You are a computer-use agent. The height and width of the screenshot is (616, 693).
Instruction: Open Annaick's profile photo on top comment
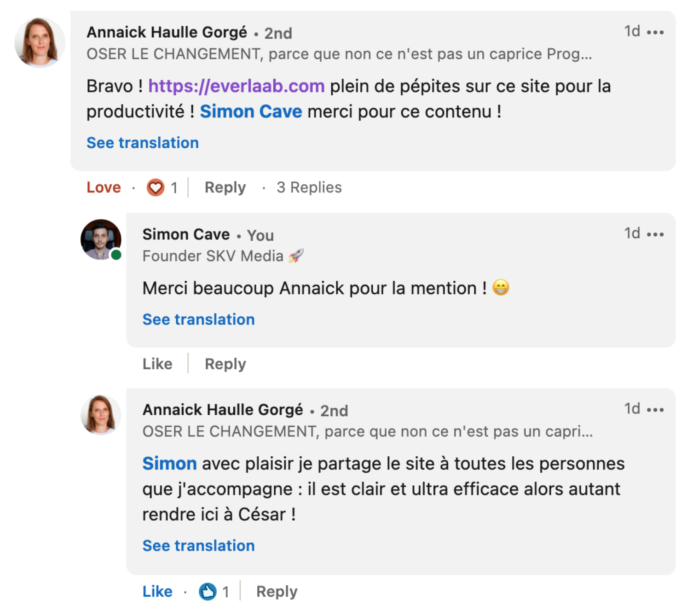(40, 42)
